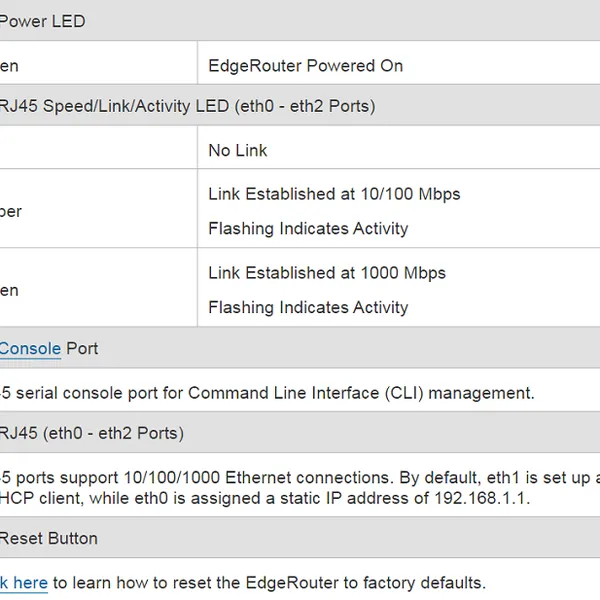Click the color cell beside the 10/100 Mbps row

click(x=98, y=211)
